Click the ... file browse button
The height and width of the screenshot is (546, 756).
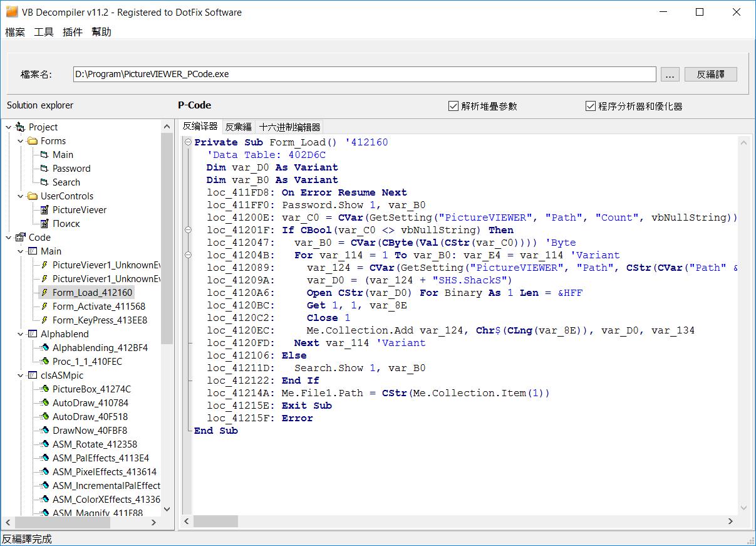tap(670, 74)
